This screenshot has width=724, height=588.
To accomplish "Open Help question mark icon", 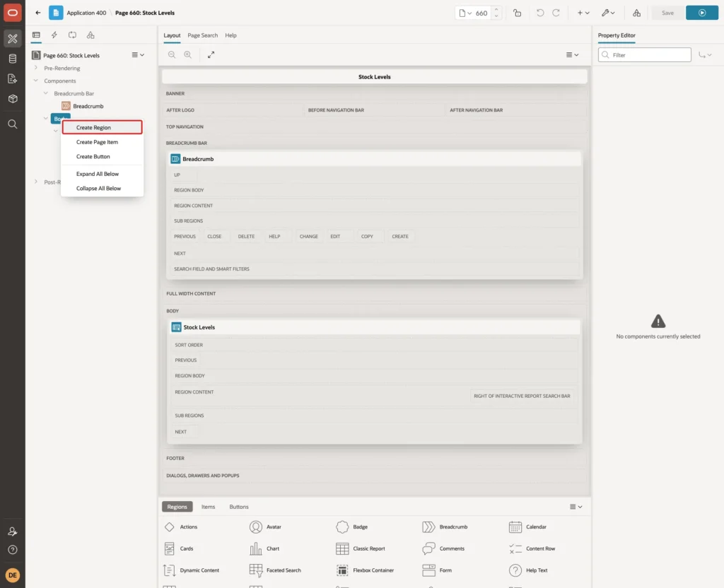I will click(x=13, y=550).
